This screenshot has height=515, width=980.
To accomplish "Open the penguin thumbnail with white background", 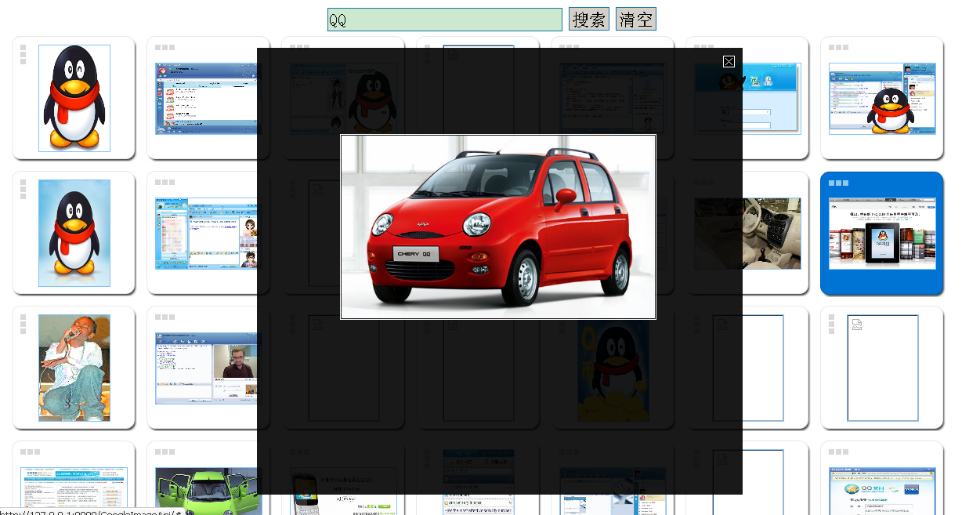I will point(74,98).
